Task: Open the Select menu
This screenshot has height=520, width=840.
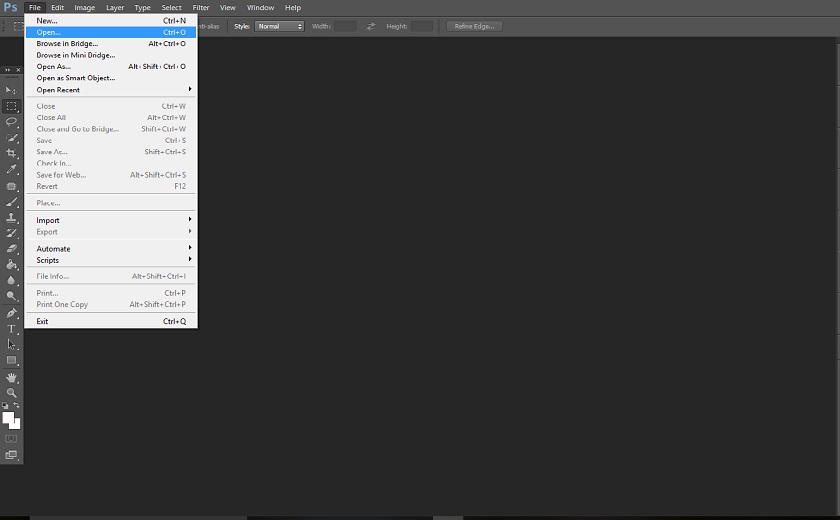Action: [171, 7]
